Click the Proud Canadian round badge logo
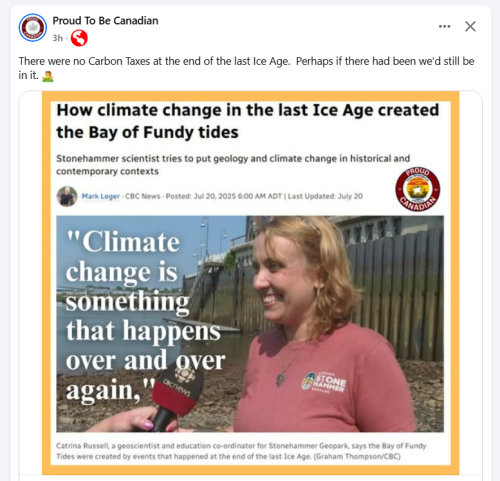Screen dimensions: 500x481 click(x=418, y=189)
